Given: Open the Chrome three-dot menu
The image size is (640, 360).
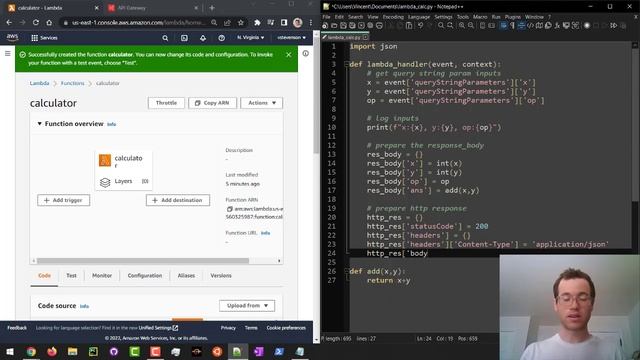Looking at the screenshot, I should pyautogui.click(x=311, y=22).
